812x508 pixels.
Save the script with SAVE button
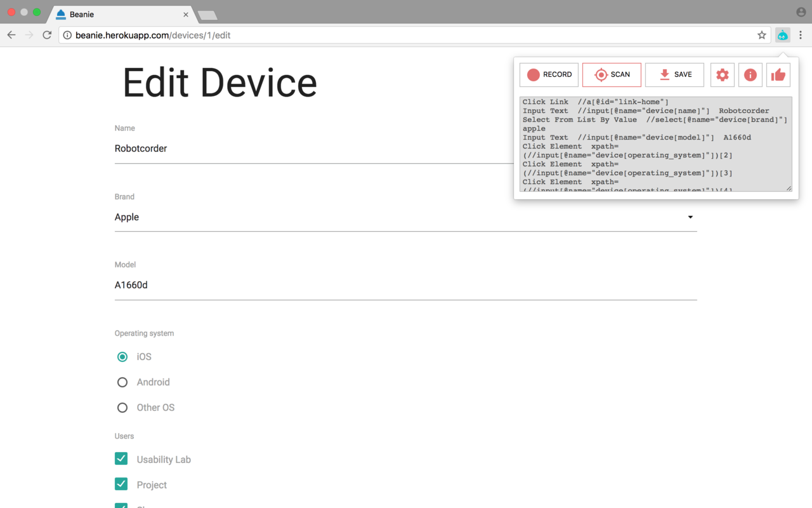[x=674, y=75]
